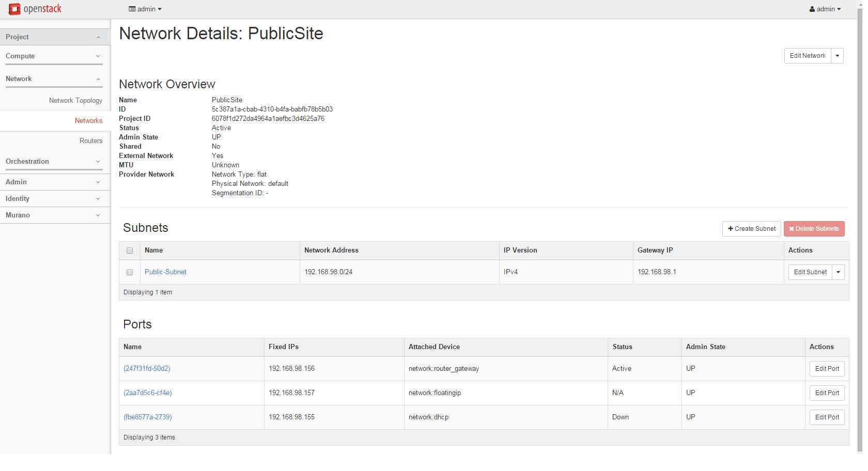Open the dropdown arrow beside Edit Network
Screen dimensions: 868x471
coord(838,56)
